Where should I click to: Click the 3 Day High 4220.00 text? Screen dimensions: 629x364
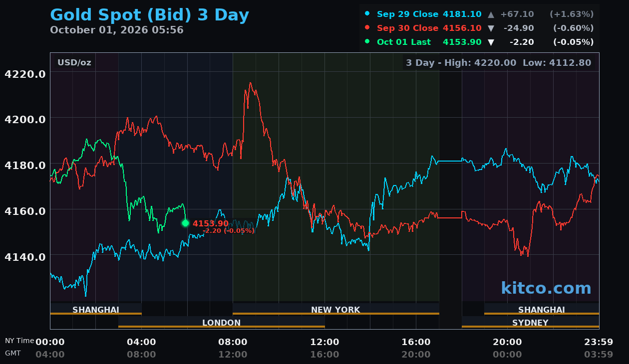click(462, 62)
